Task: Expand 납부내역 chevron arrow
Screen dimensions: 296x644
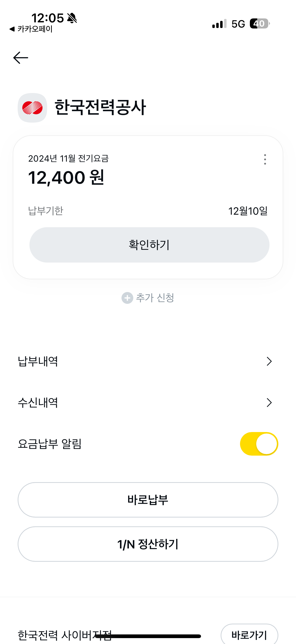Action: point(269,361)
